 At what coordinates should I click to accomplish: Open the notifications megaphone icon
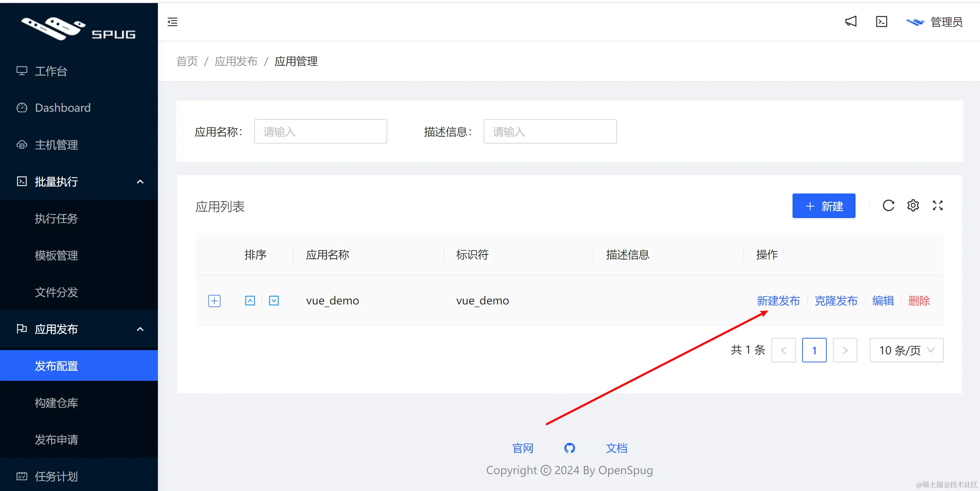(x=851, y=21)
